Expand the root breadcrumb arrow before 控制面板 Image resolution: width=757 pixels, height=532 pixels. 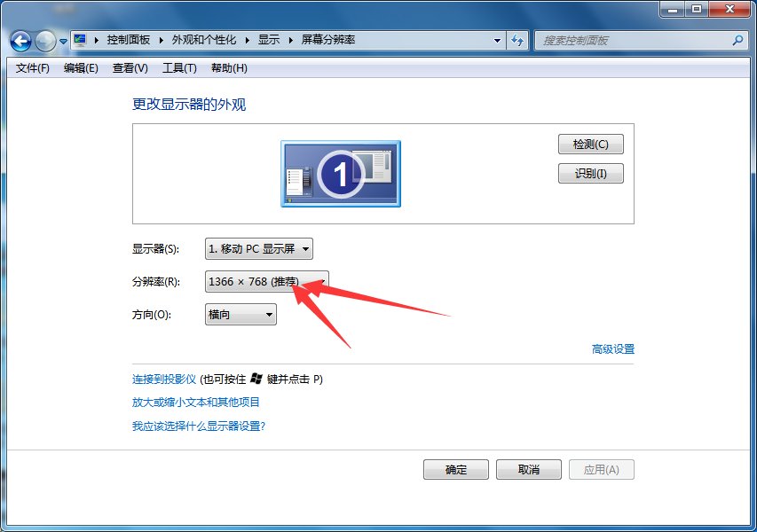point(97,40)
